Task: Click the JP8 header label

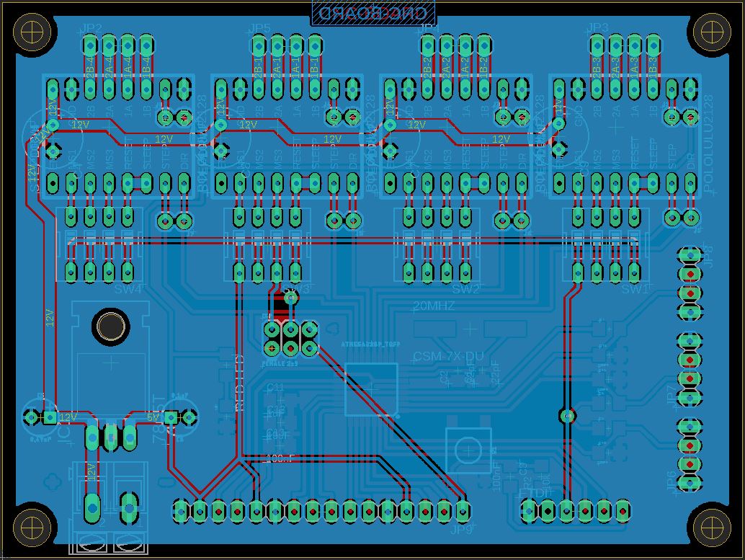Action: click(708, 257)
